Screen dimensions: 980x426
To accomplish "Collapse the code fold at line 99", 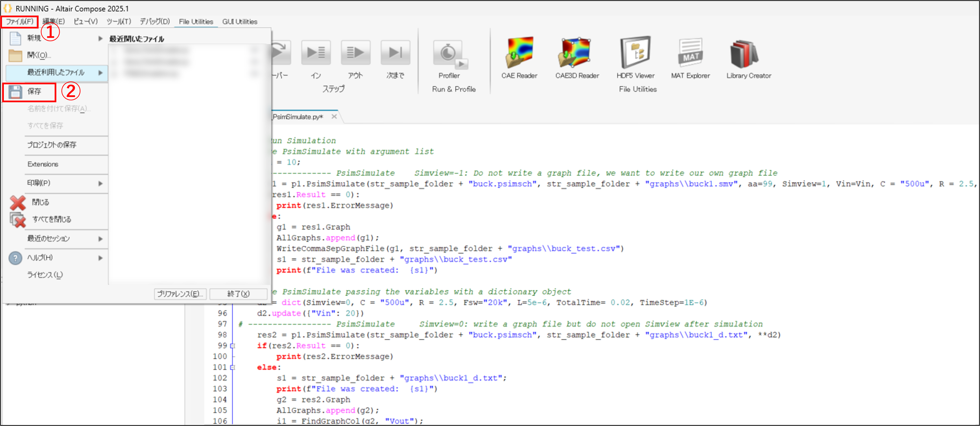I will pos(232,346).
